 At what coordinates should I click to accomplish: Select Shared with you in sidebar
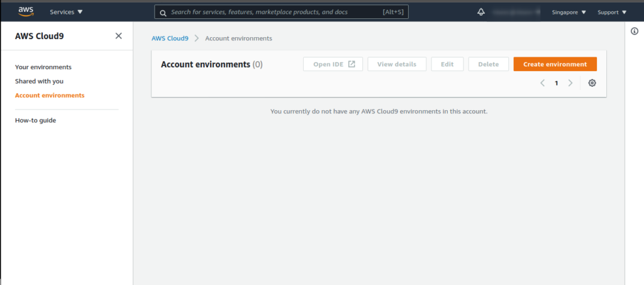click(x=39, y=81)
